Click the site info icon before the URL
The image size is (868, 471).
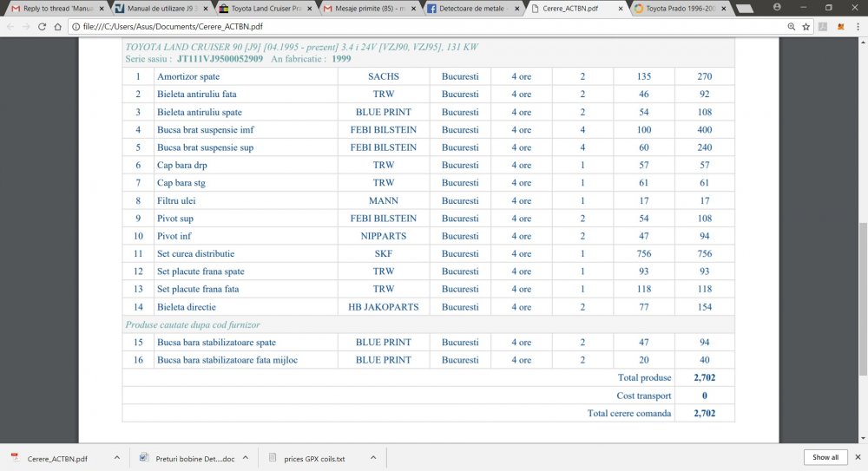coord(76,27)
